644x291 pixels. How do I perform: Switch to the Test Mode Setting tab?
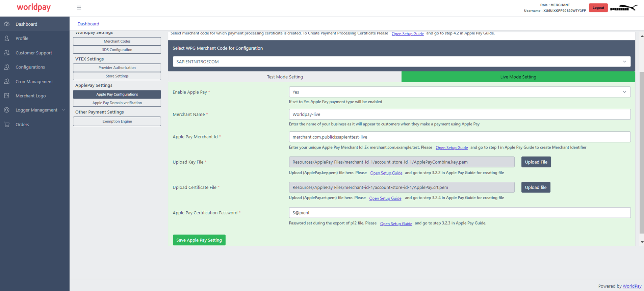285,77
